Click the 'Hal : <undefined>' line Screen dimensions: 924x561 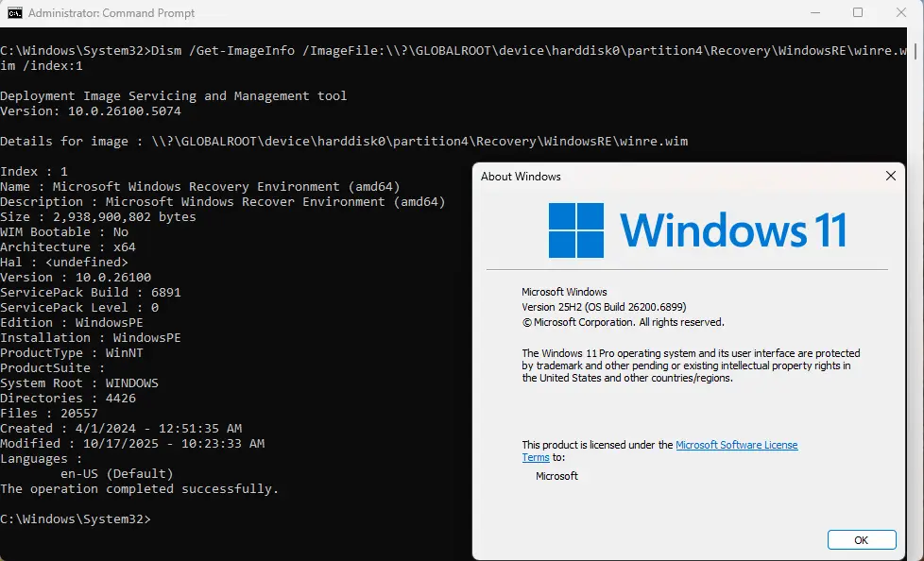tap(63, 263)
